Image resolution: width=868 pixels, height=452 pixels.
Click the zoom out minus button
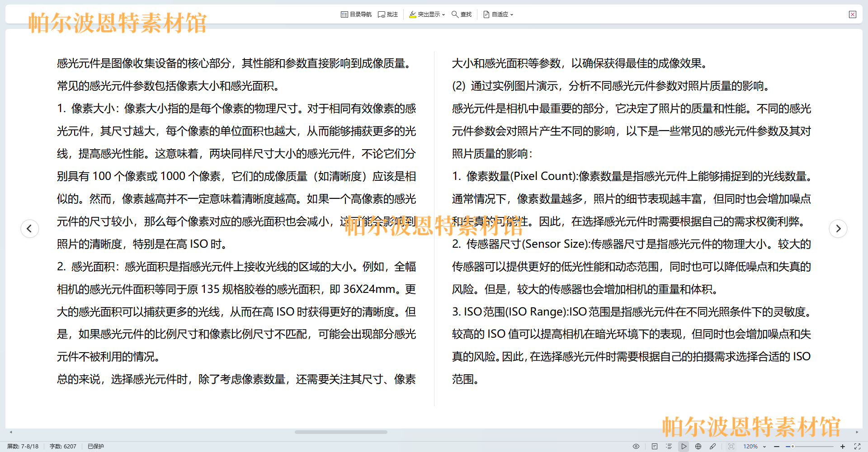coord(777,446)
